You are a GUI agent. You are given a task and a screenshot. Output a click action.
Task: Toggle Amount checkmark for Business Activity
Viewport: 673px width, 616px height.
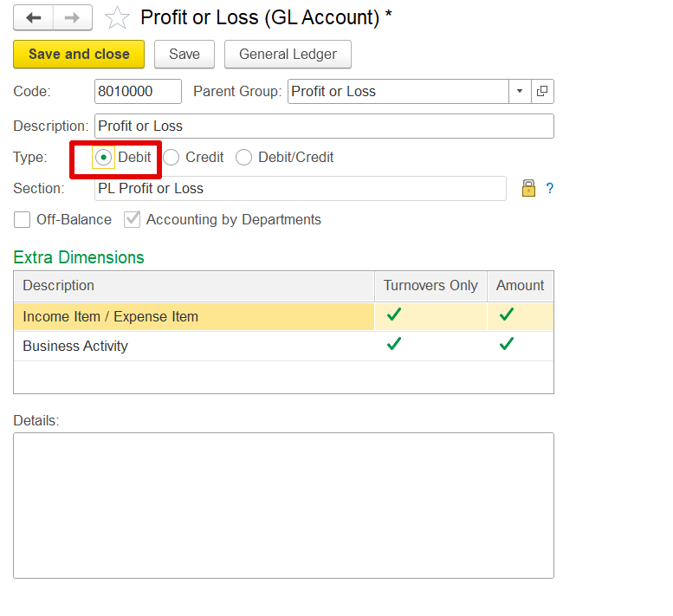tap(507, 344)
